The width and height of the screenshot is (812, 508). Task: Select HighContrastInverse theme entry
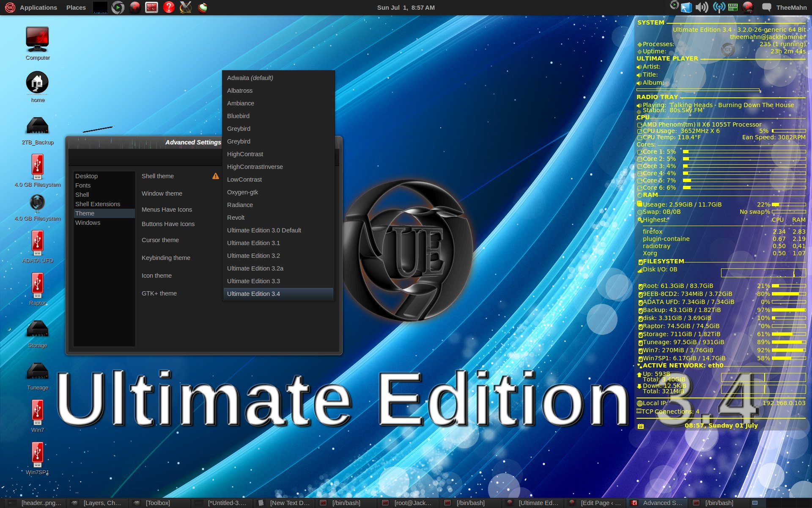255,167
